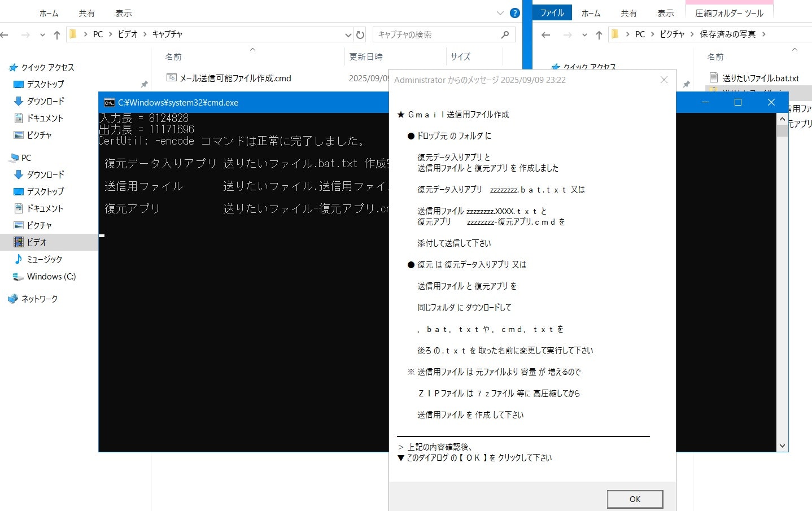Open the ファイル menu in the right Explorer
The width and height of the screenshot is (812, 511).
pos(552,12)
